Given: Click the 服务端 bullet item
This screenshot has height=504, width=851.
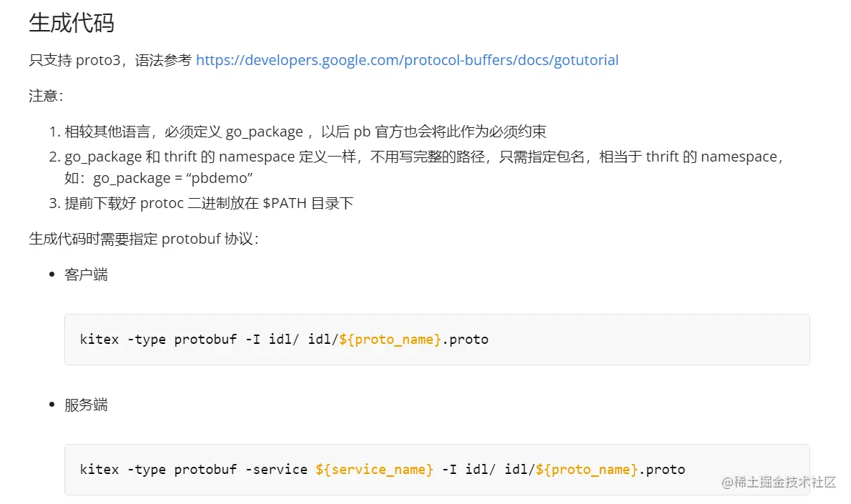Looking at the screenshot, I should [x=86, y=405].
